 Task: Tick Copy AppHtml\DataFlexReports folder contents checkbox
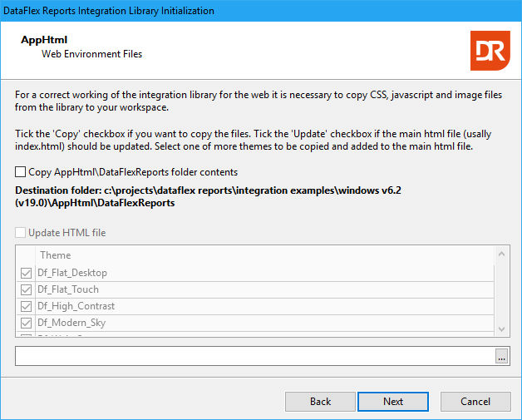pyautogui.click(x=20, y=172)
